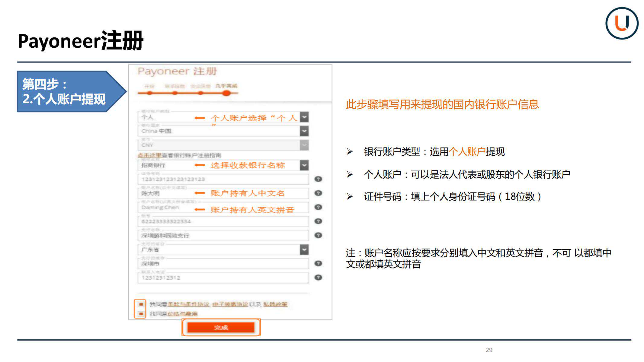Viewport: 644px width, 362px height.
Task: Click the branch city field 深圳市
Action: (x=223, y=264)
